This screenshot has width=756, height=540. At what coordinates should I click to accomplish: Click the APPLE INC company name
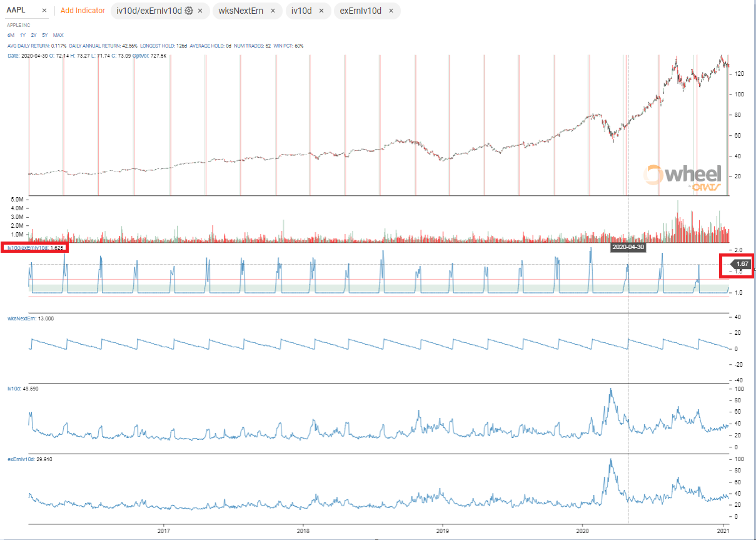[x=18, y=25]
